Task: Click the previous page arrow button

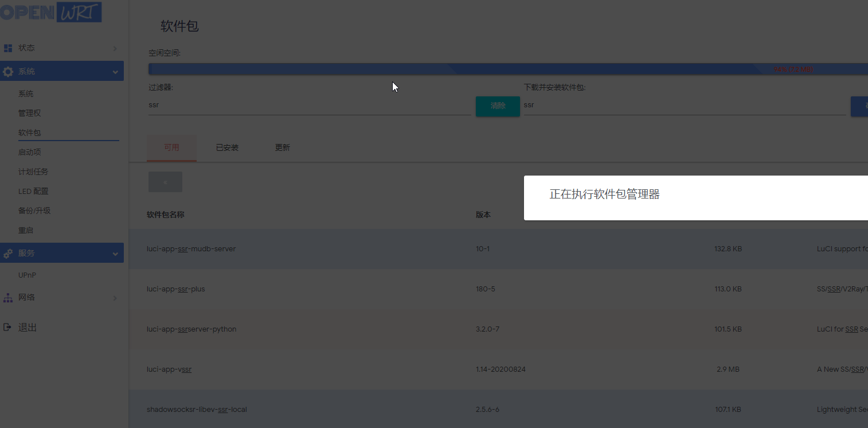Action: [165, 182]
